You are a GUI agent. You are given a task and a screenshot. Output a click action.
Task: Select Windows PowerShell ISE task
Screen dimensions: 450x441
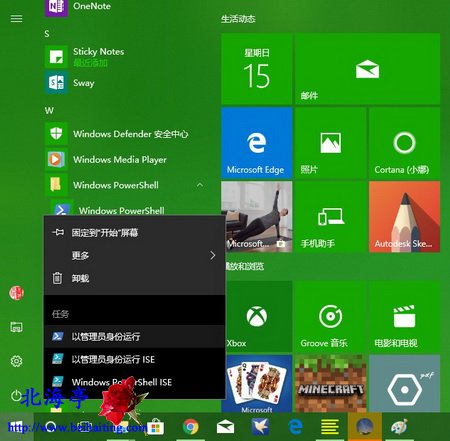click(x=135, y=382)
